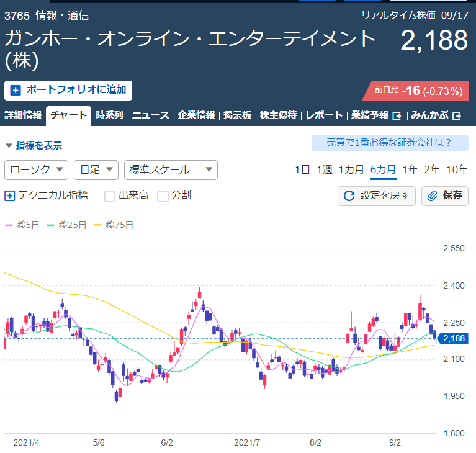Click 売買で1番お得な証券会社は？ banner
The image size is (476, 453).
tap(390, 143)
